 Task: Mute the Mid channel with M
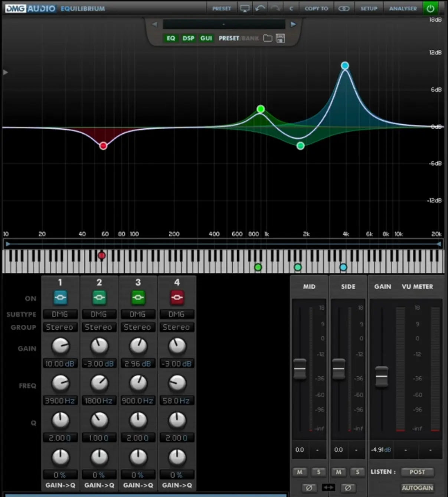[300, 472]
